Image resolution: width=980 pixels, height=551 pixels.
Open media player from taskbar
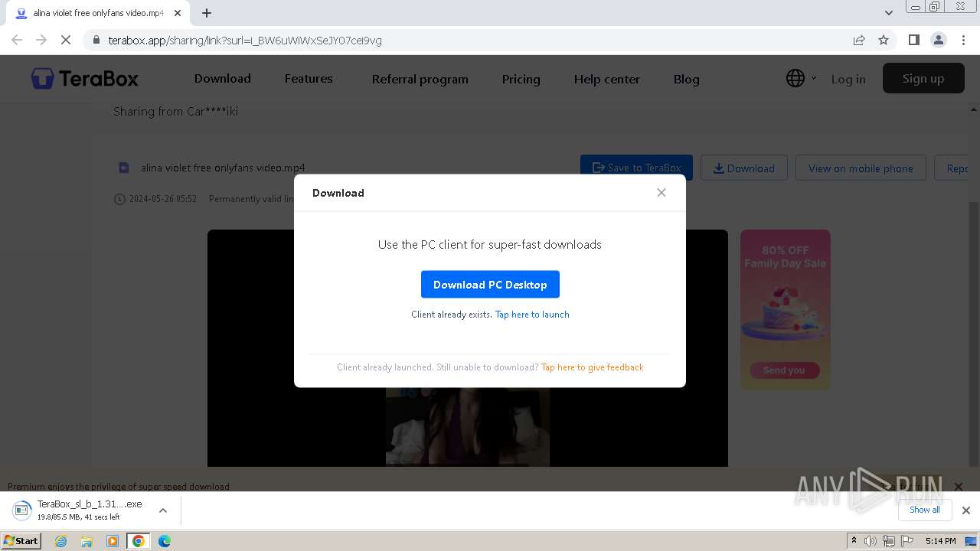coord(113,541)
